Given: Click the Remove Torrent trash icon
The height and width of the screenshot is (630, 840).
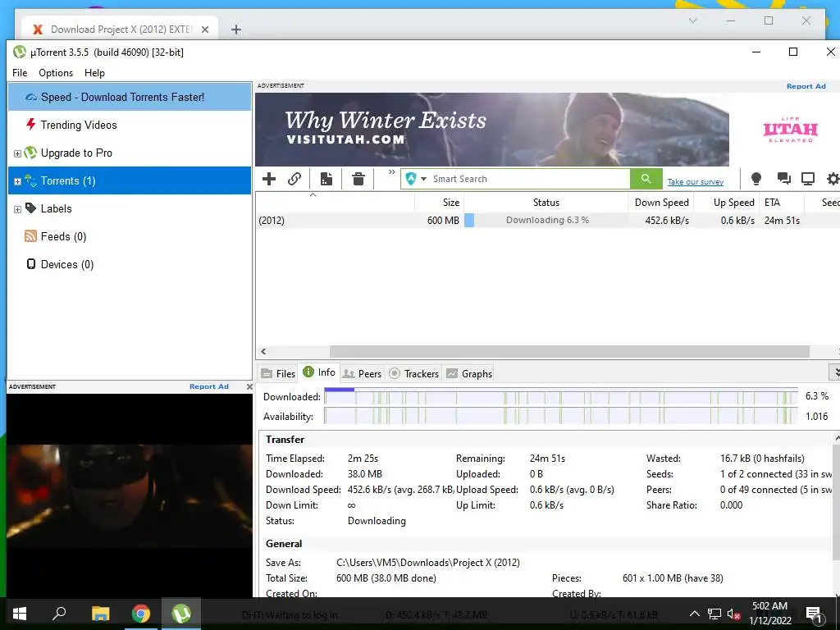Looking at the screenshot, I should pyautogui.click(x=358, y=178).
